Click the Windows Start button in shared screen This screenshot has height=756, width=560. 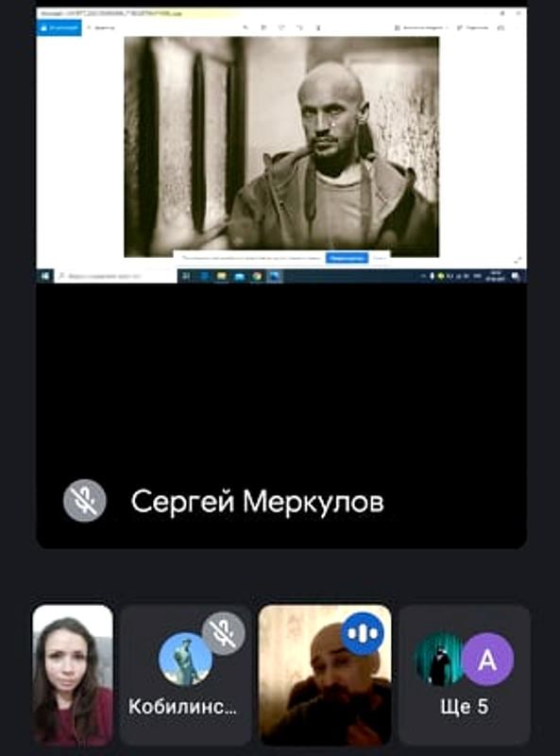44,276
